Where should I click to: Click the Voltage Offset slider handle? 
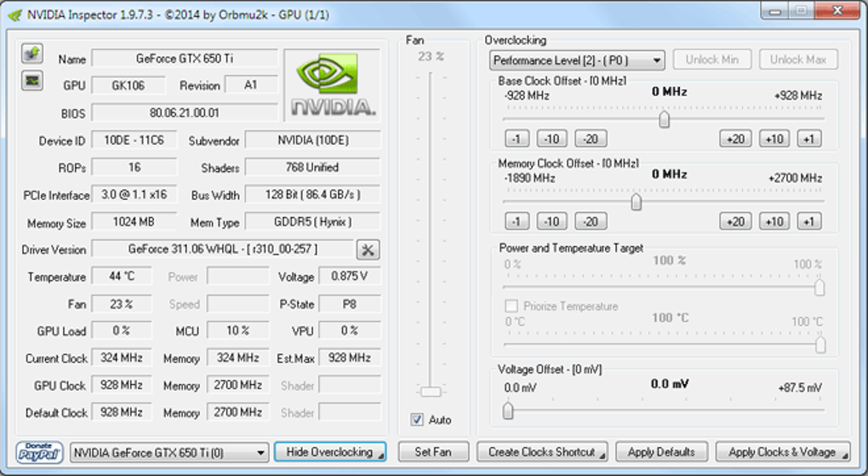click(x=508, y=410)
